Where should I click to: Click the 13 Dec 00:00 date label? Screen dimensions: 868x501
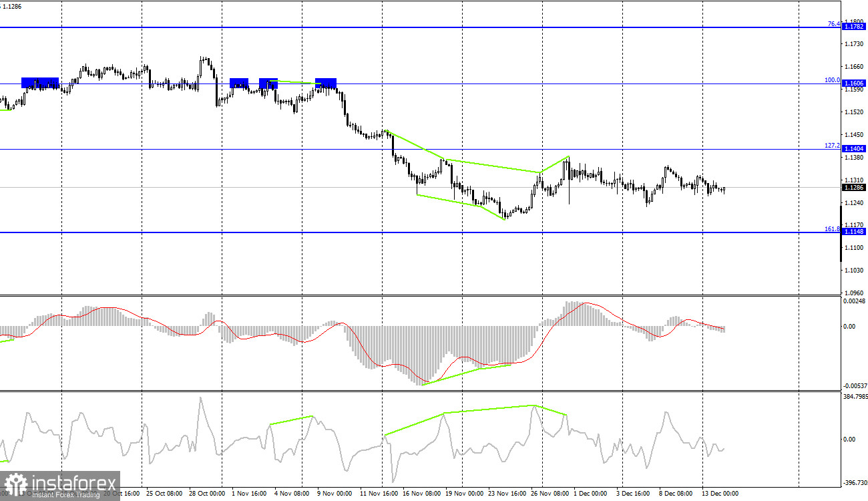(x=720, y=494)
